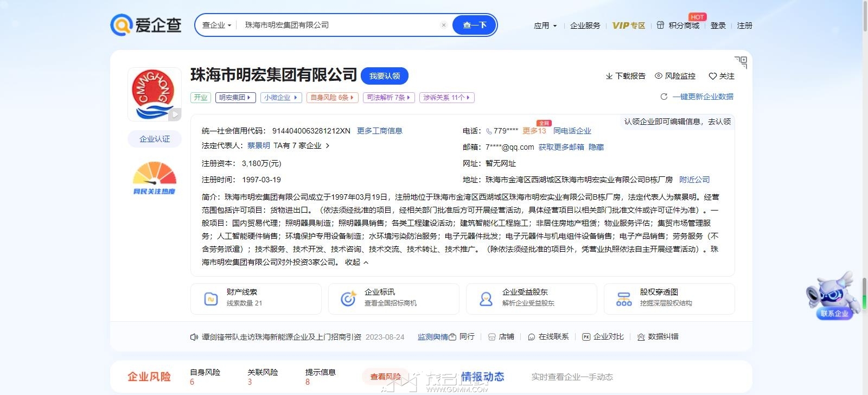Click the 爱企查 logo
Screen dimensions: 868x395
point(145,25)
